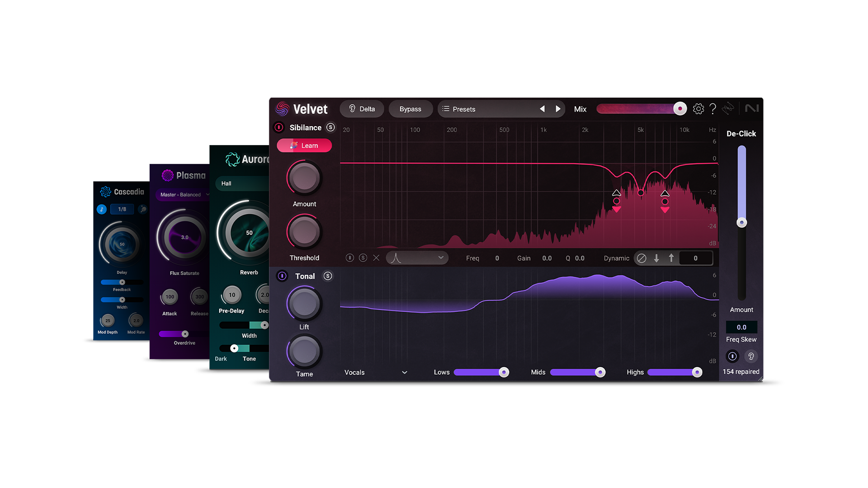The image size is (868, 488).
Task: Select the middle sibilance band node
Action: (641, 193)
